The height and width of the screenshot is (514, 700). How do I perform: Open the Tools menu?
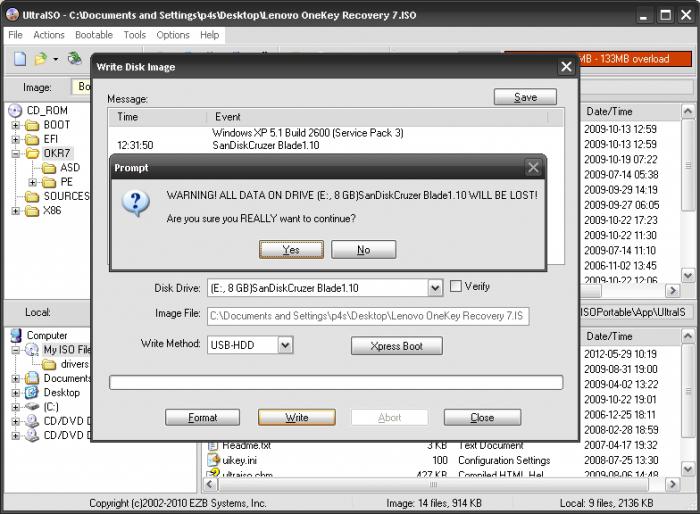tap(134, 35)
